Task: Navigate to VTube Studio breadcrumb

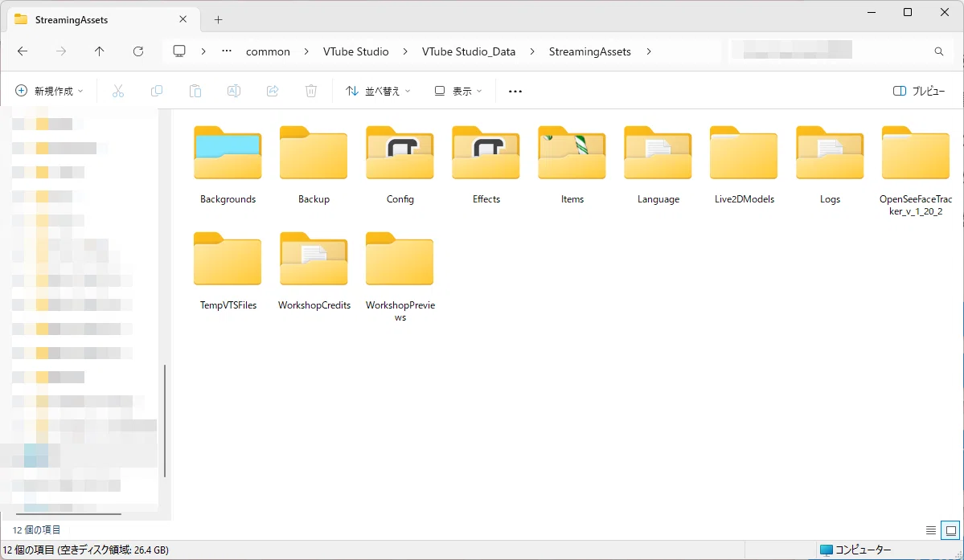Action: 356,51
